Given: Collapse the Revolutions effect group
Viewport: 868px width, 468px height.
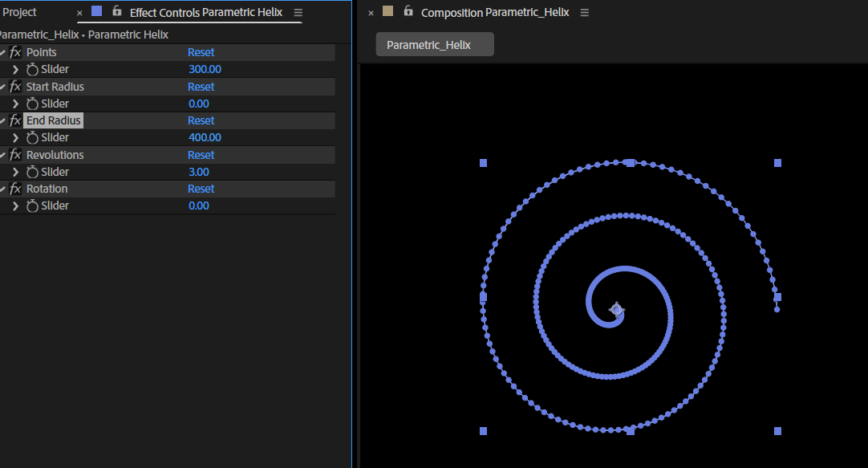Looking at the screenshot, I should pyautogui.click(x=2, y=155).
